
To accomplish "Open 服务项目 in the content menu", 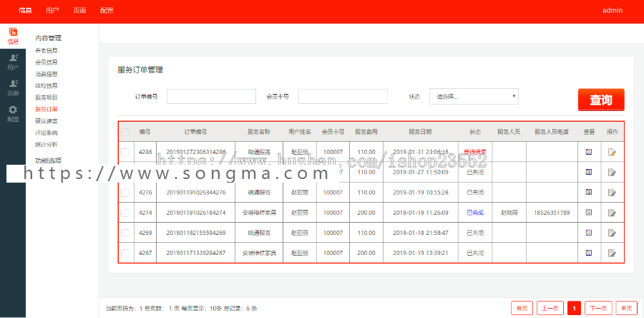I will 47,97.
